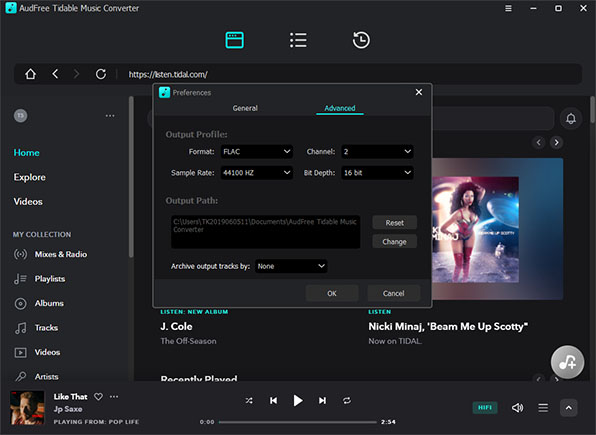Navigate forward with the right arrow
596x435 pixels.
pos(76,74)
